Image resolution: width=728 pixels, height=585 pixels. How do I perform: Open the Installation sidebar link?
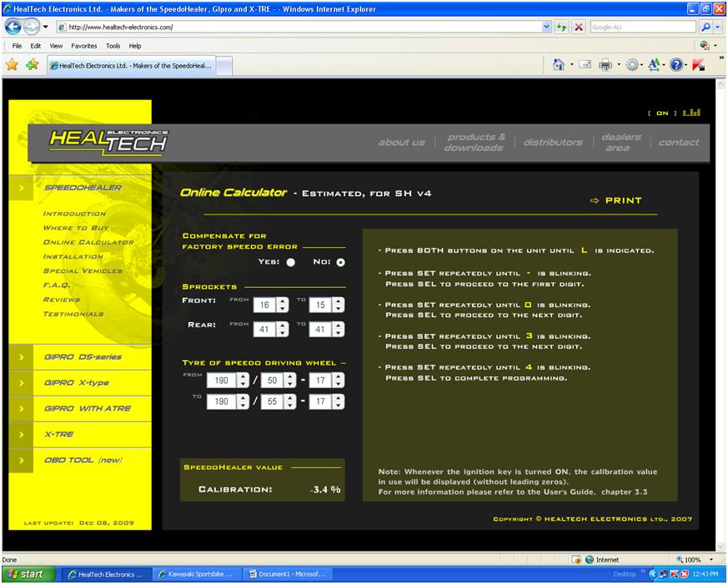coord(73,256)
